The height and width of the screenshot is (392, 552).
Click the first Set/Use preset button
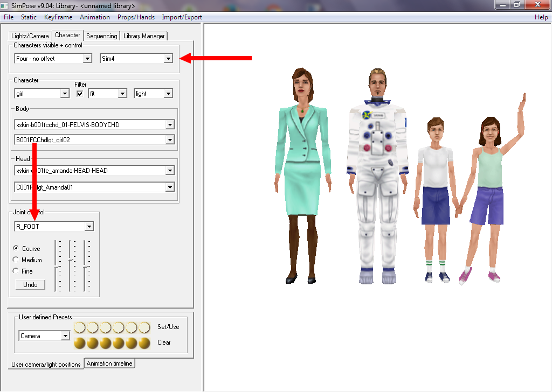coord(80,327)
